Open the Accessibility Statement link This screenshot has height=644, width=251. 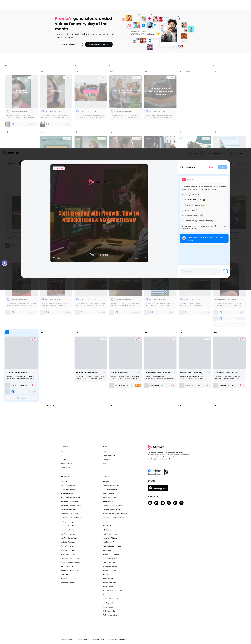tap(118, 640)
